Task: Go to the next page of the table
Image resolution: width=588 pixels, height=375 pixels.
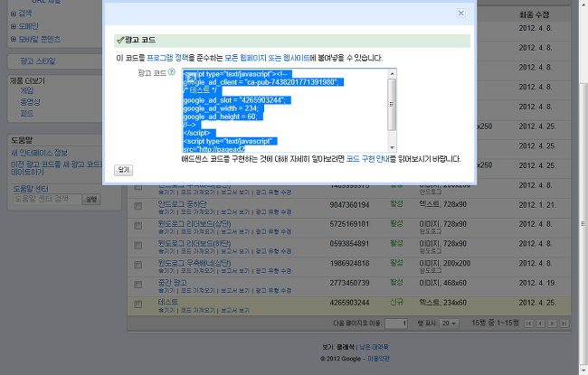Action: (552, 323)
